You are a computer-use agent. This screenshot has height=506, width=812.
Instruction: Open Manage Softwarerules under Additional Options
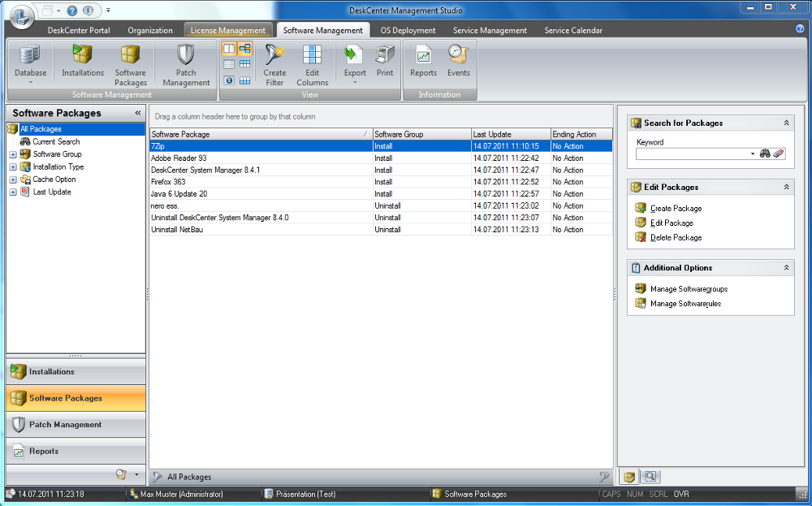pos(685,303)
